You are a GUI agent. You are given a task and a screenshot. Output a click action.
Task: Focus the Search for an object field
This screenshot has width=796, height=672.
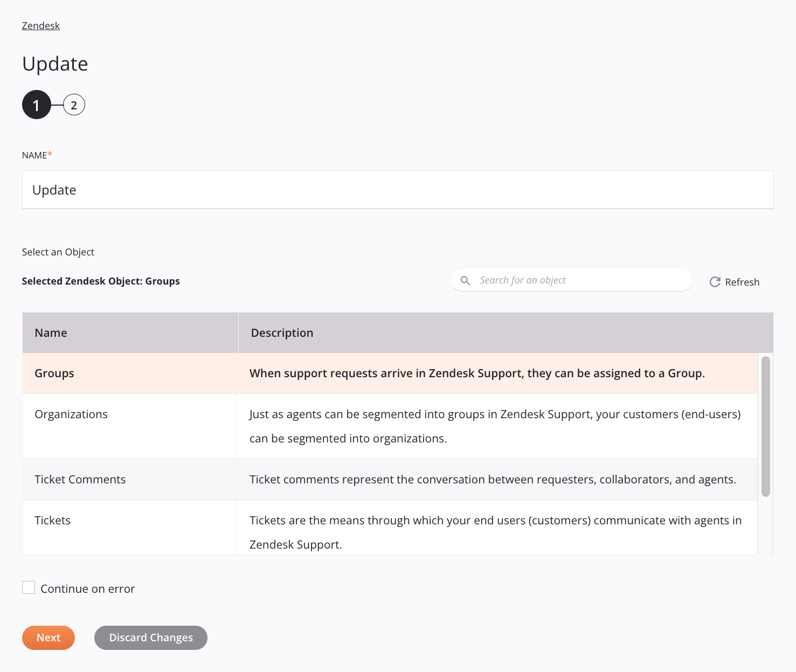click(572, 280)
